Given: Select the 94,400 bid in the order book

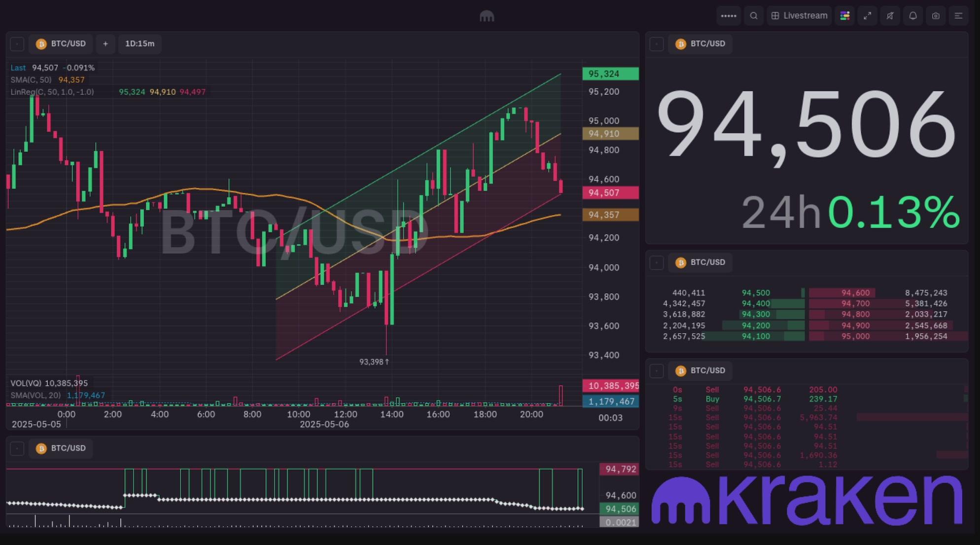Looking at the screenshot, I should coord(756,304).
